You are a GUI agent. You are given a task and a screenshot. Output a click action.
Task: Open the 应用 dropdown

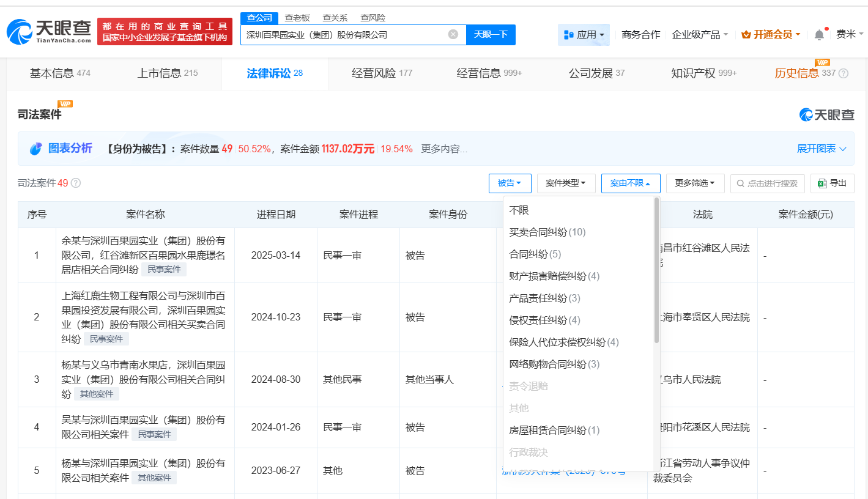pos(584,34)
